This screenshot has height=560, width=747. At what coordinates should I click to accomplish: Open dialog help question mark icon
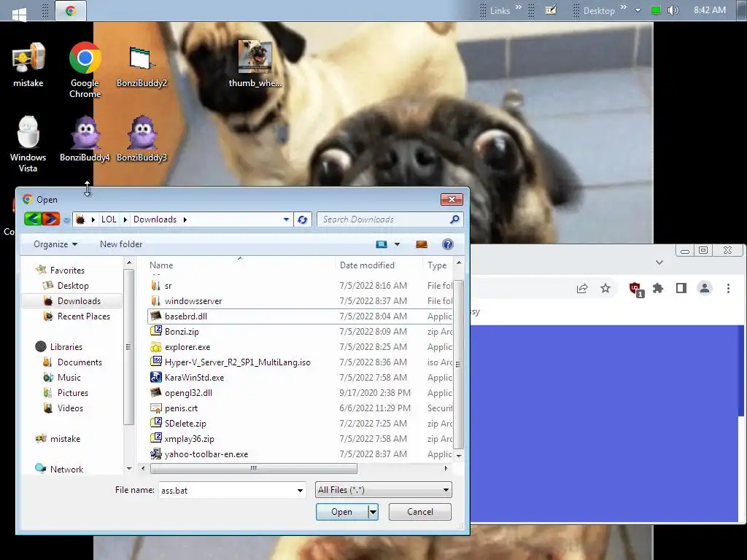coord(447,244)
